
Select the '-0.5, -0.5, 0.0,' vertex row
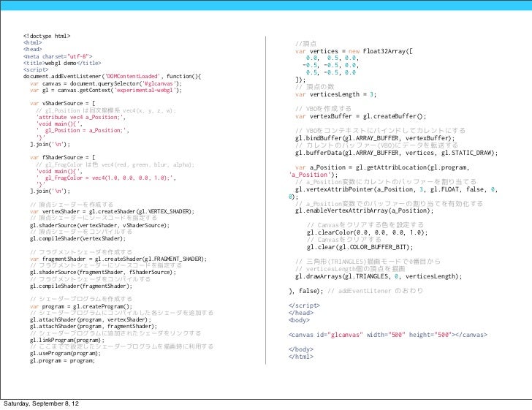[x=330, y=65]
